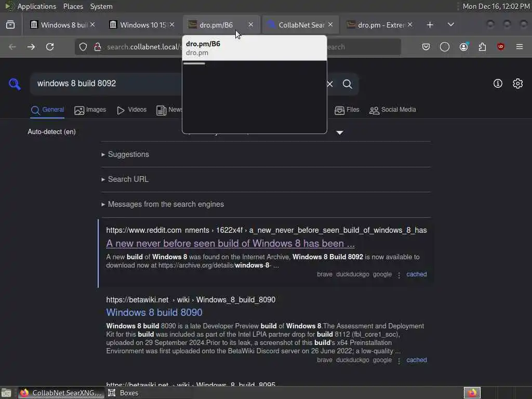Open the reddit.com result URL
This screenshot has height=399, width=532.
(x=267, y=230)
